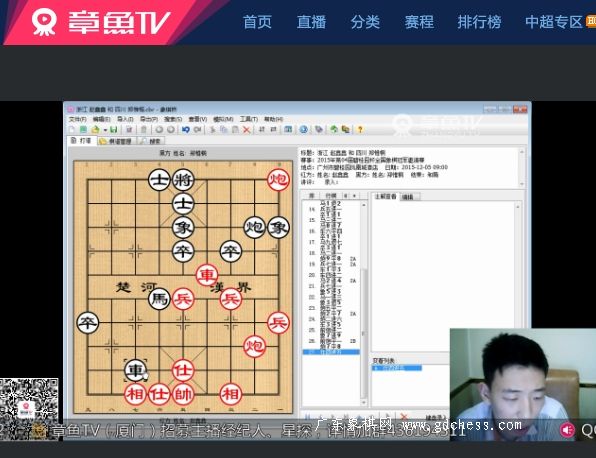
Task: Click the red X below move list
Action: tap(404, 417)
